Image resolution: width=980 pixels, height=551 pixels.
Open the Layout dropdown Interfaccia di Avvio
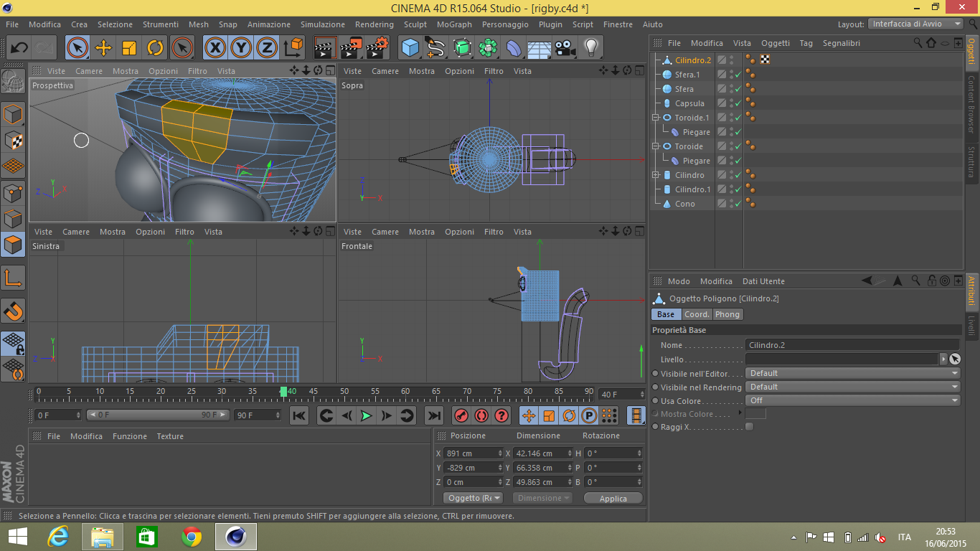pos(915,24)
